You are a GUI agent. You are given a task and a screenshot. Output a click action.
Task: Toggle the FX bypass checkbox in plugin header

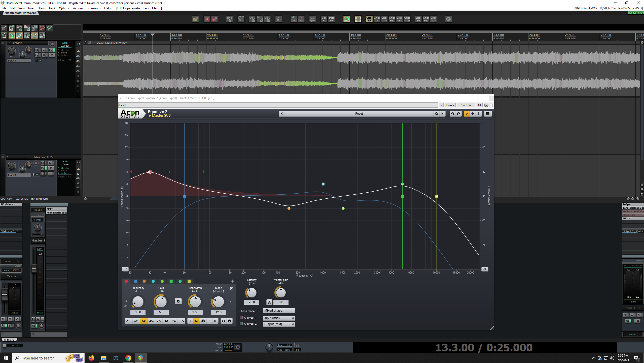(x=491, y=105)
